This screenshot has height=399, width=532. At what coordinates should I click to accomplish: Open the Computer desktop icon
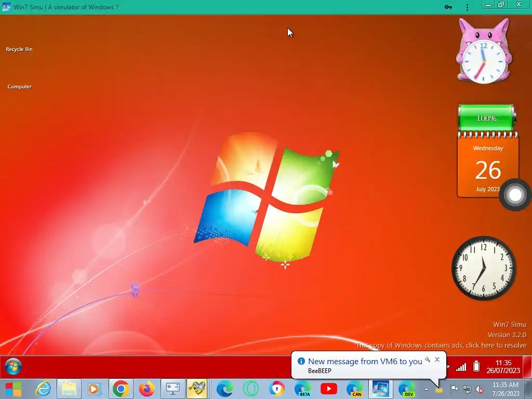click(20, 87)
